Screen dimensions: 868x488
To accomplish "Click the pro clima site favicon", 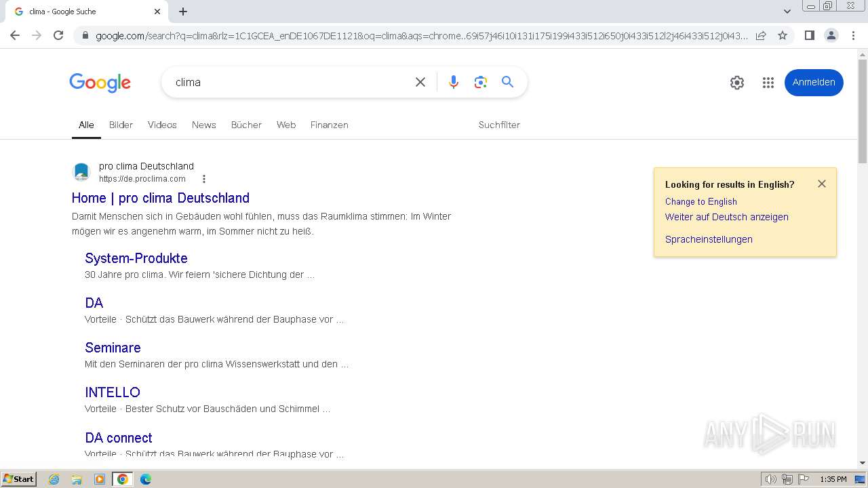I will click(x=81, y=172).
